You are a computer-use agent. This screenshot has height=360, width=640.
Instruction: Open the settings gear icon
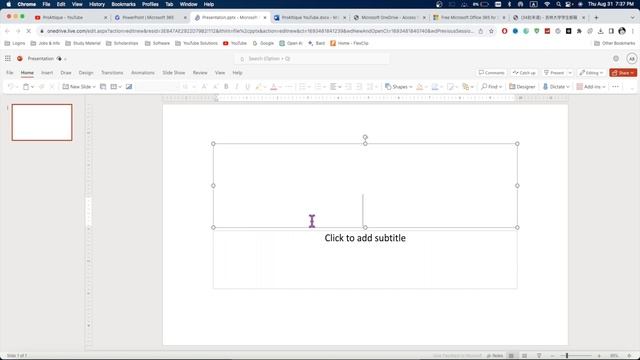pos(616,59)
